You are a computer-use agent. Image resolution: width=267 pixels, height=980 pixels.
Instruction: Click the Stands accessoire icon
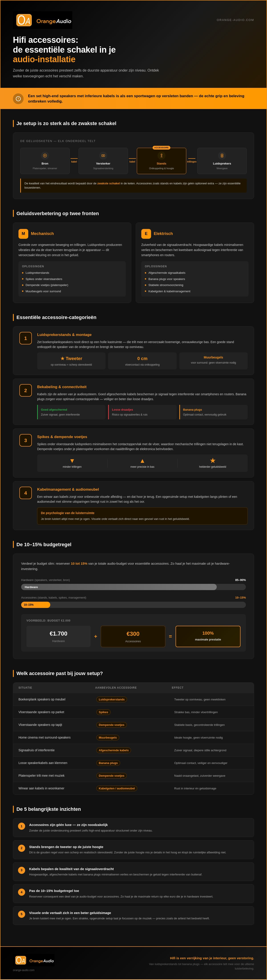(161, 156)
